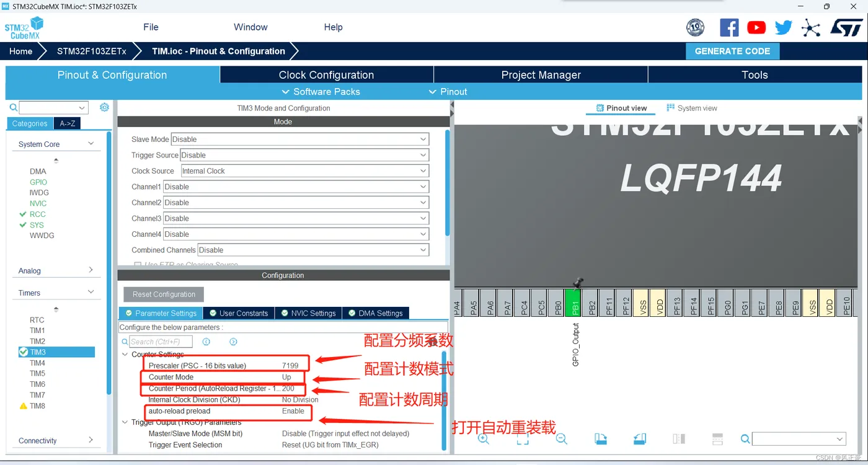This screenshot has height=465, width=868.
Task: Click the parameter Search (Ctrl+F) field
Action: 161,342
